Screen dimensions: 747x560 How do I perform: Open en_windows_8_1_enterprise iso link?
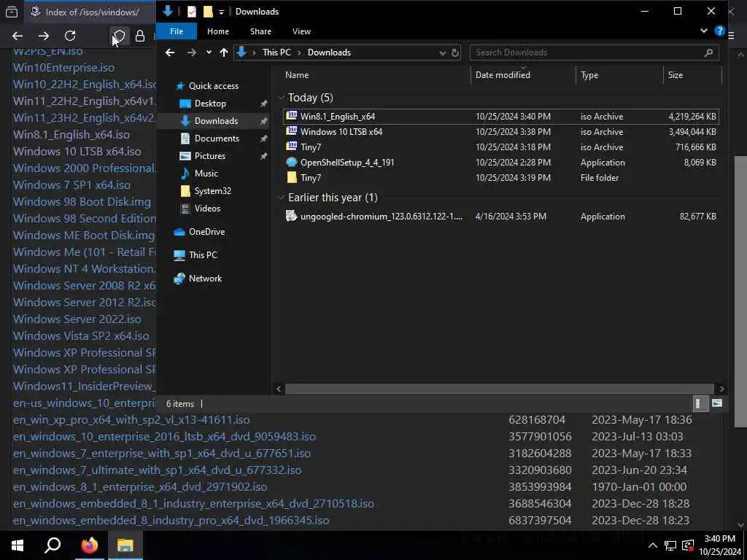point(140,486)
